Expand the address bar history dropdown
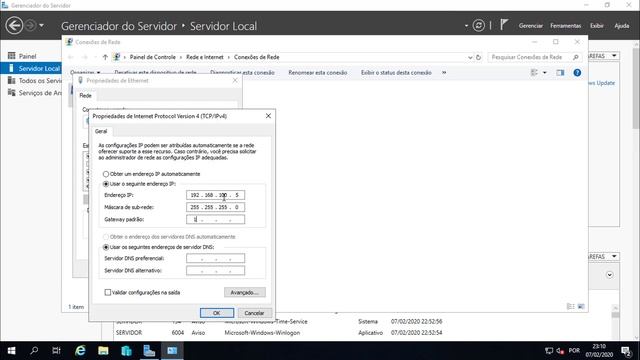The height and width of the screenshot is (360, 640). click(470, 58)
